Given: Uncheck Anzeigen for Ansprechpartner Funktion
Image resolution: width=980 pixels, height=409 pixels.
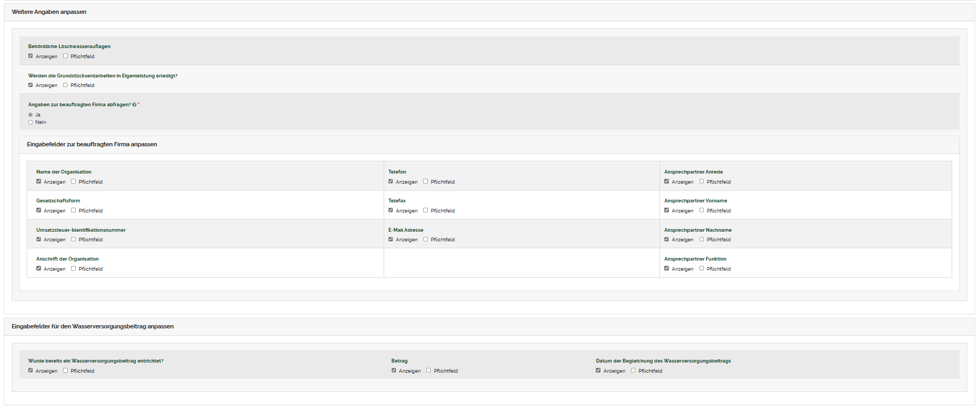Looking at the screenshot, I should tap(666, 269).
